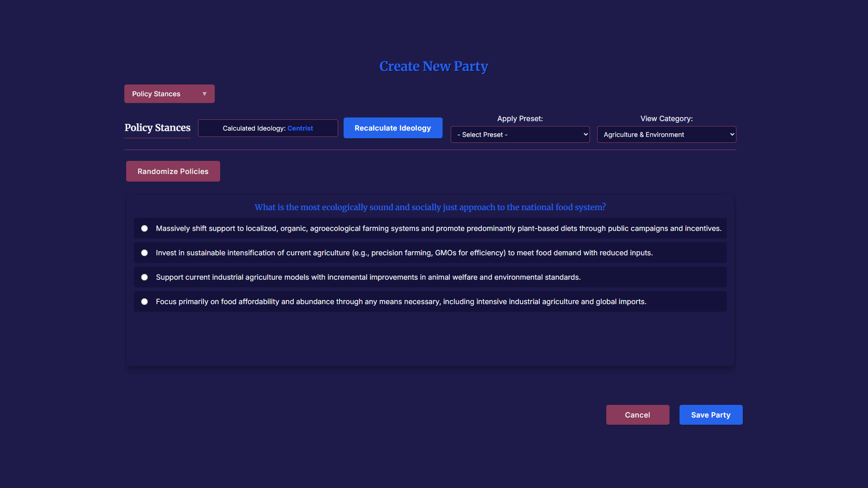868x488 pixels.
Task: Click the Centrist ideology label
Action: click(300, 128)
